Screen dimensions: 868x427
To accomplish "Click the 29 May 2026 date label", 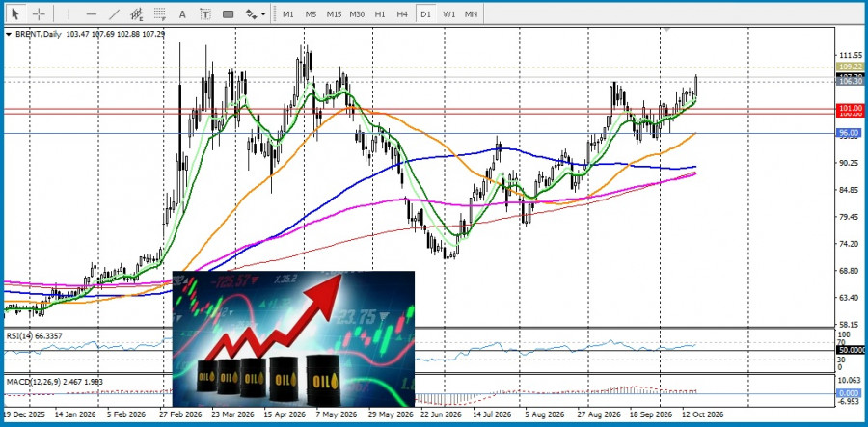I will (391, 414).
